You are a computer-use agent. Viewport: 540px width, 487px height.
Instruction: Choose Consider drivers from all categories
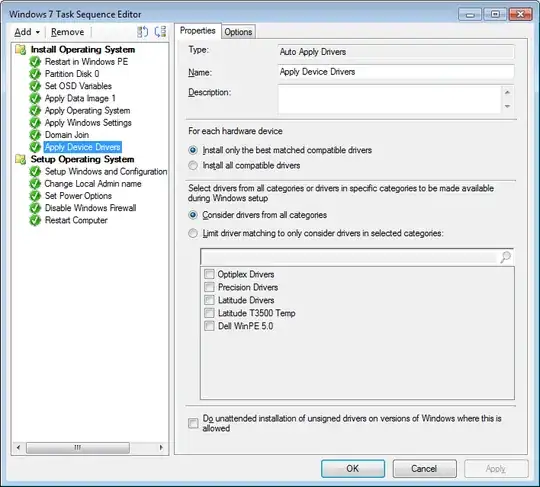coord(193,215)
